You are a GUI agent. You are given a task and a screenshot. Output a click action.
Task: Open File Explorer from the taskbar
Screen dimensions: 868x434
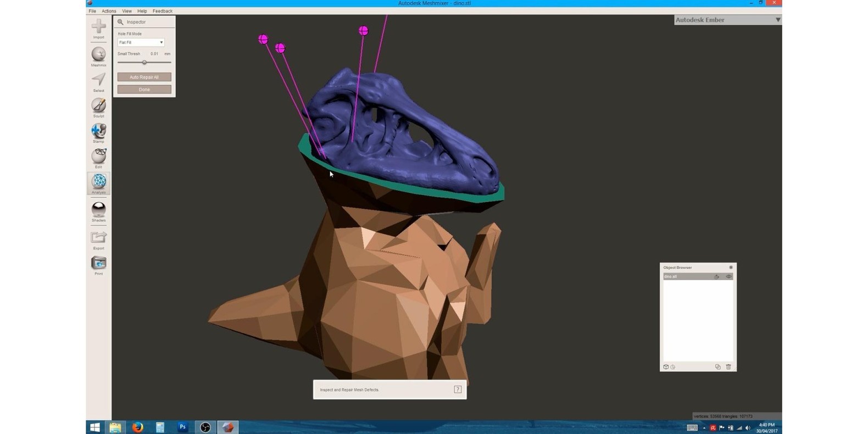(115, 427)
